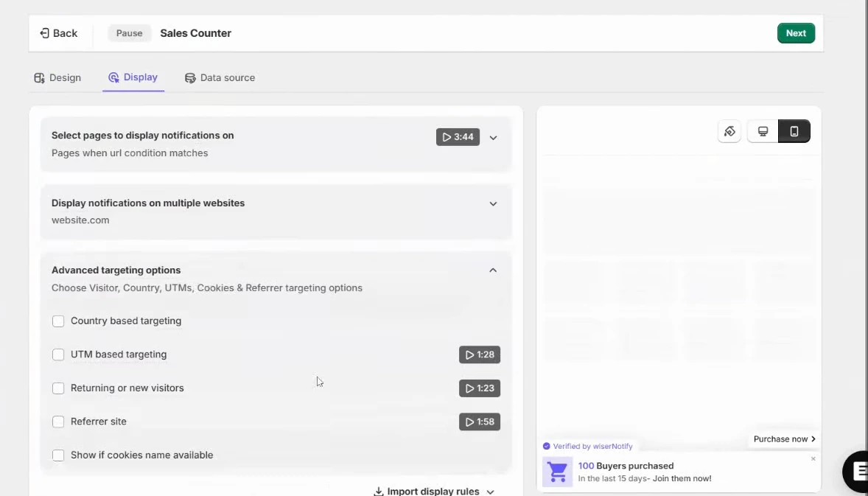Enable Country based targeting checkbox
The height and width of the screenshot is (496, 868).
tap(58, 321)
